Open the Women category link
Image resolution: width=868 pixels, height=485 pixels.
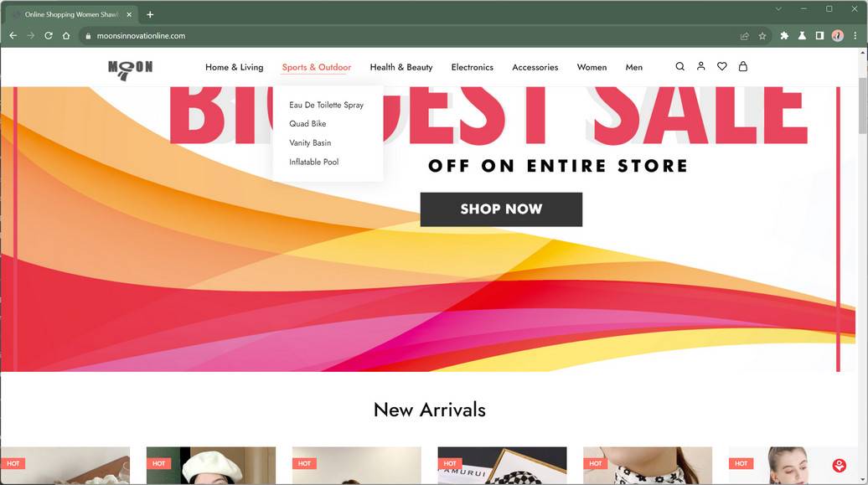(592, 67)
